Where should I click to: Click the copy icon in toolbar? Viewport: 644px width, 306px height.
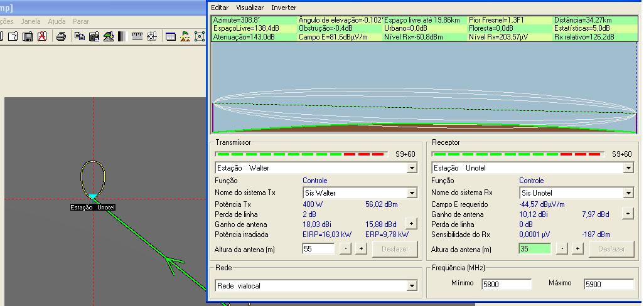point(80,36)
